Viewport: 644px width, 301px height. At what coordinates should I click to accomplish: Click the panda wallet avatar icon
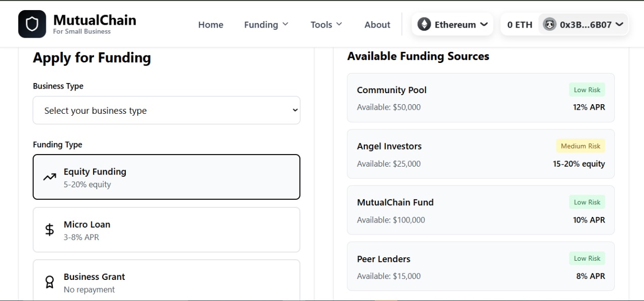click(x=549, y=24)
